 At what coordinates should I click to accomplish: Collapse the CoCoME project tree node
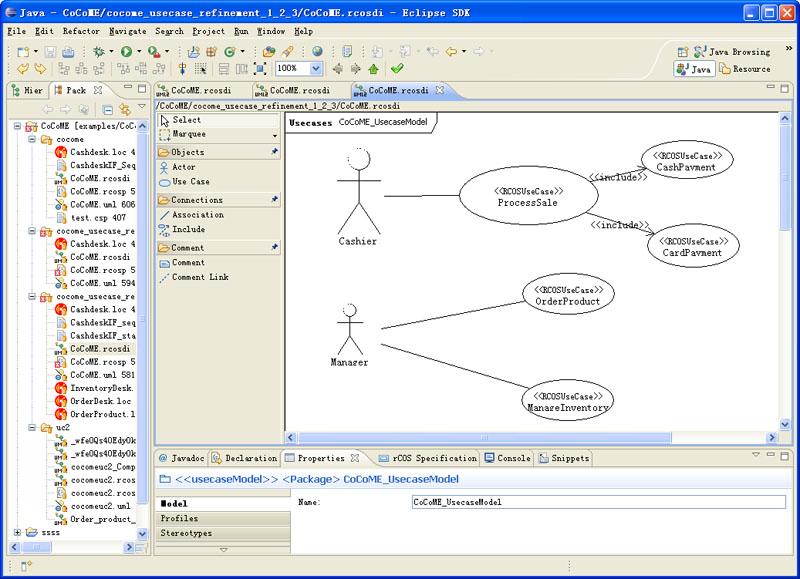[x=17, y=125]
